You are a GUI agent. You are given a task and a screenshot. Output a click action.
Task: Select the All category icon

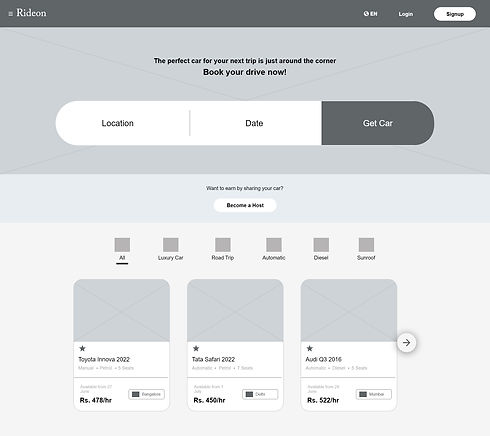pyautogui.click(x=122, y=245)
